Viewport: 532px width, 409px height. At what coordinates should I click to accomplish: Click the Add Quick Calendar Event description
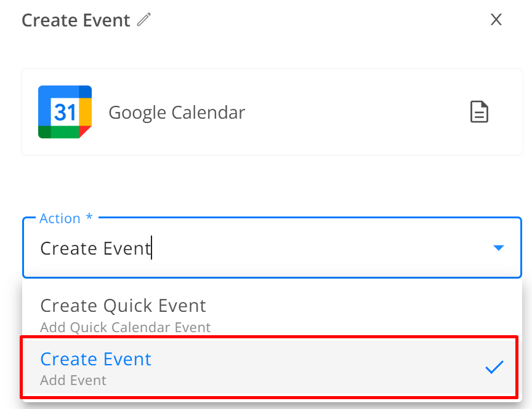click(125, 327)
